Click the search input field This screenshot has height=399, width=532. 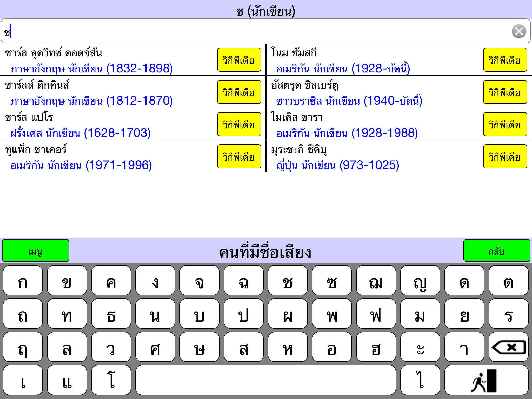(x=265, y=31)
